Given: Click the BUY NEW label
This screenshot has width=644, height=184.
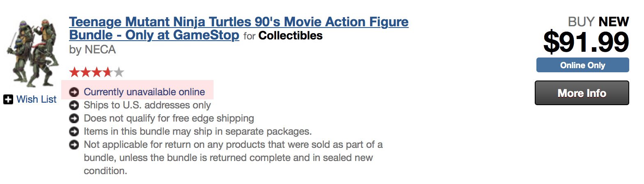Looking at the screenshot, I should [598, 22].
